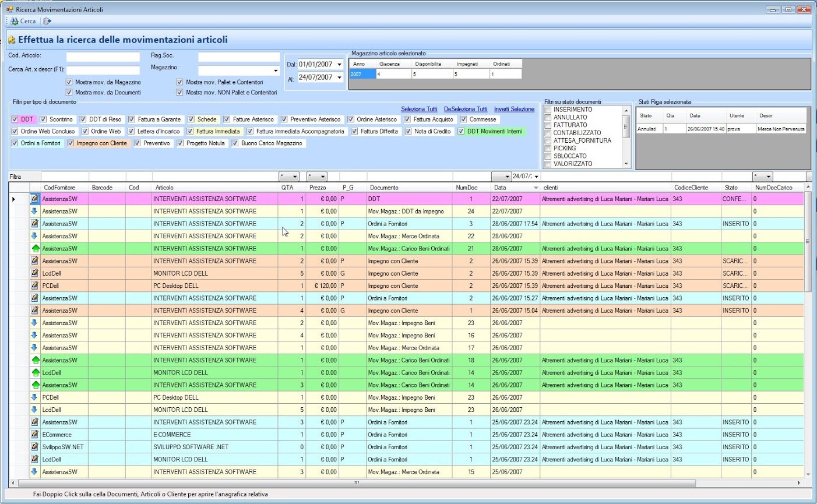This screenshot has height=504, width=817.
Task: Click blue arrow of PC Desktop DELL Impegno Beni row
Action: [x=35, y=397]
